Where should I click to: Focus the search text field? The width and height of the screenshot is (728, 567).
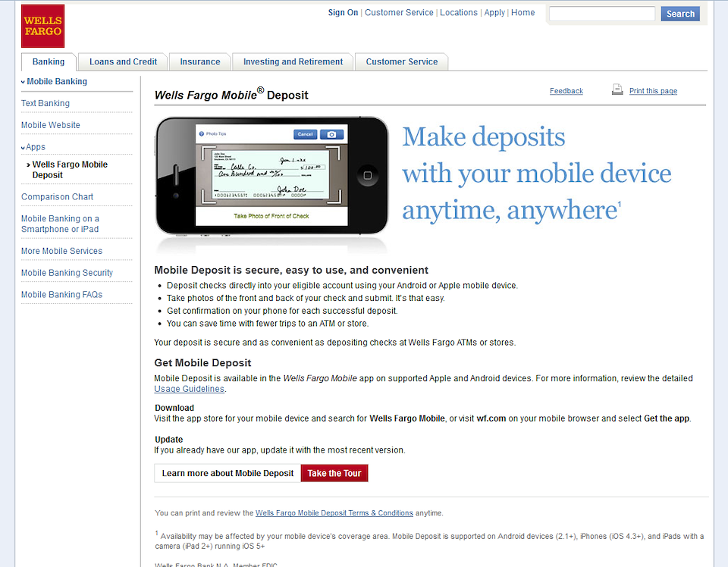(602, 14)
